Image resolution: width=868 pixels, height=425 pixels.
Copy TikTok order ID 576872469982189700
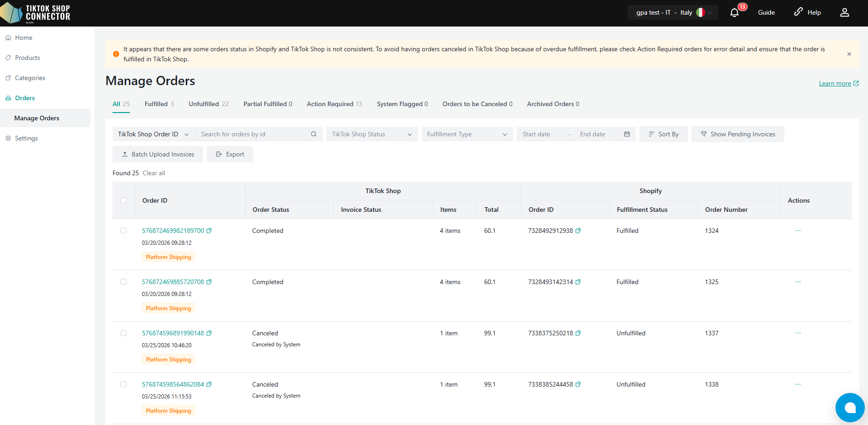(209, 231)
